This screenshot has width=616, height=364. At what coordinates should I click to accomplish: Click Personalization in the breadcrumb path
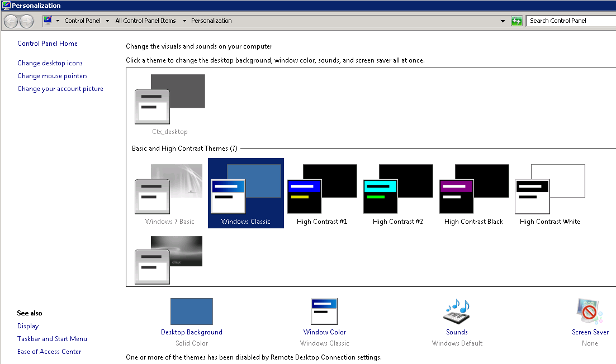[211, 21]
